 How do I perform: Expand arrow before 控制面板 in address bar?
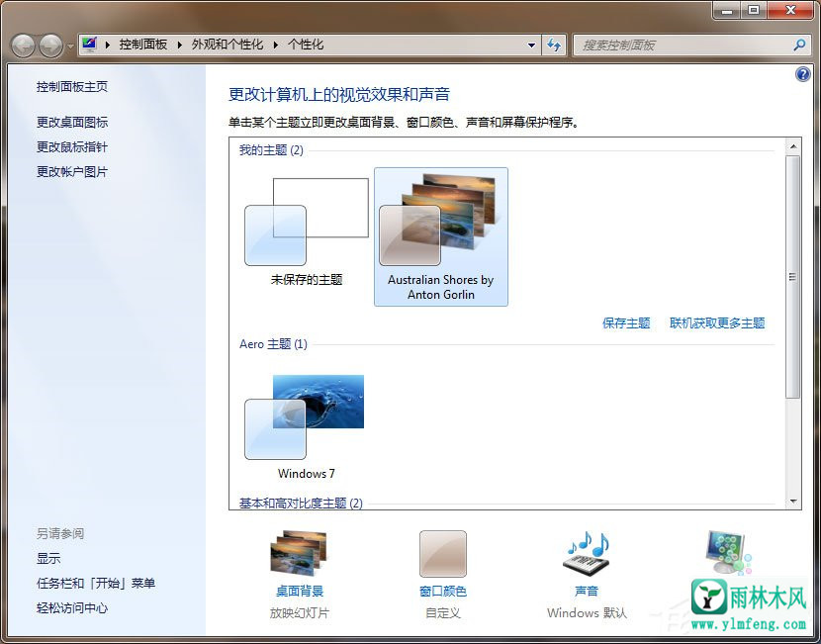pyautogui.click(x=108, y=46)
